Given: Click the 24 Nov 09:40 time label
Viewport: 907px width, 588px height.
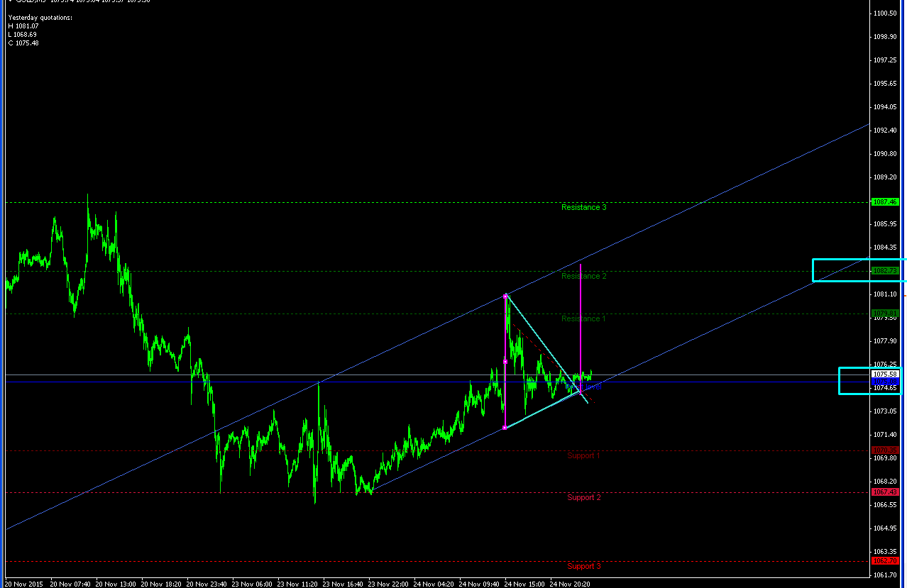Looking at the screenshot, I should coord(478,584).
